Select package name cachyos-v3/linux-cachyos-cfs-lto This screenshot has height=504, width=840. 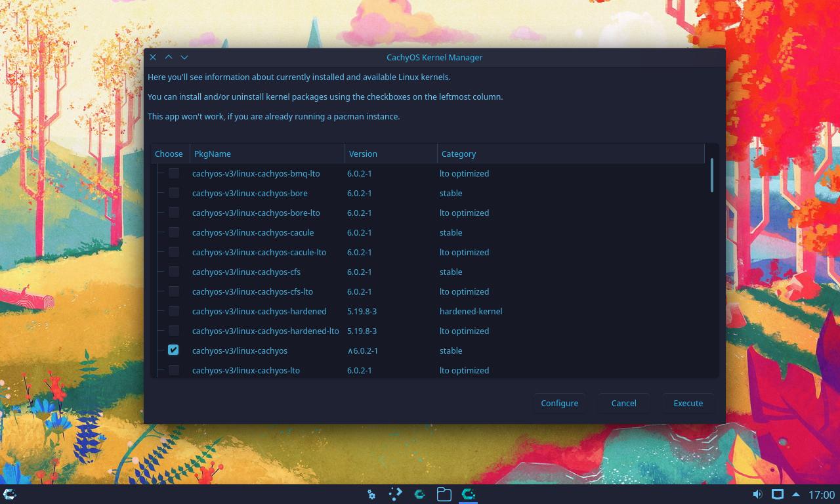[253, 291]
